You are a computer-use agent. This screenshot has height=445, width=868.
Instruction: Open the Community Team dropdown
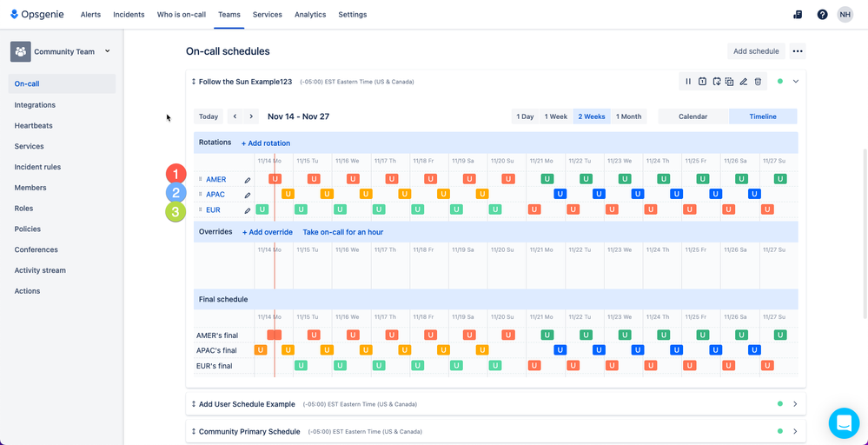(x=108, y=51)
